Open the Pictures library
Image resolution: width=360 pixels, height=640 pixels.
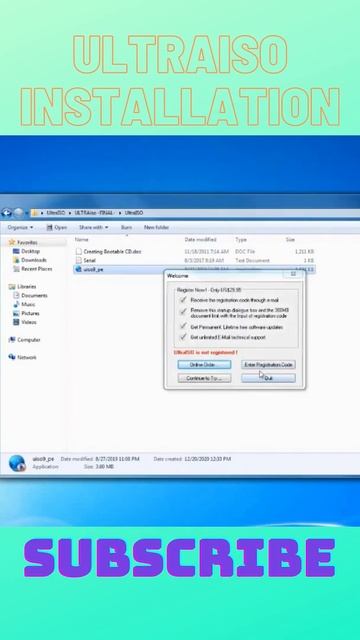(x=30, y=313)
